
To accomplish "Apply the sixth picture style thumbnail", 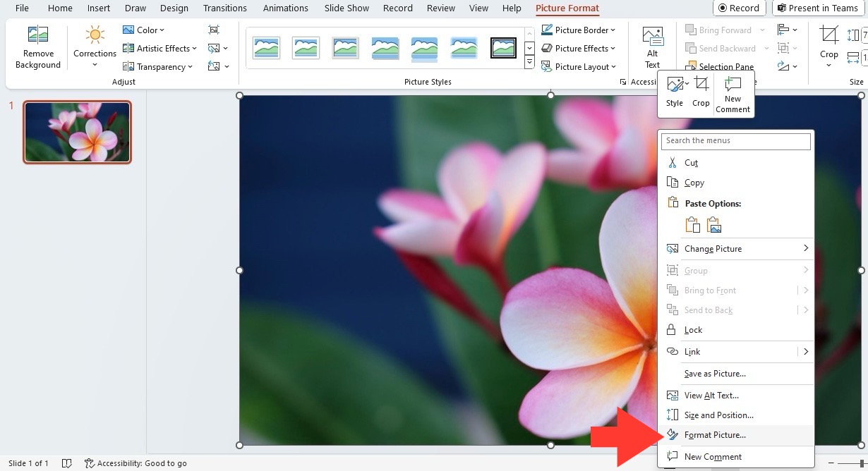I will click(x=464, y=48).
